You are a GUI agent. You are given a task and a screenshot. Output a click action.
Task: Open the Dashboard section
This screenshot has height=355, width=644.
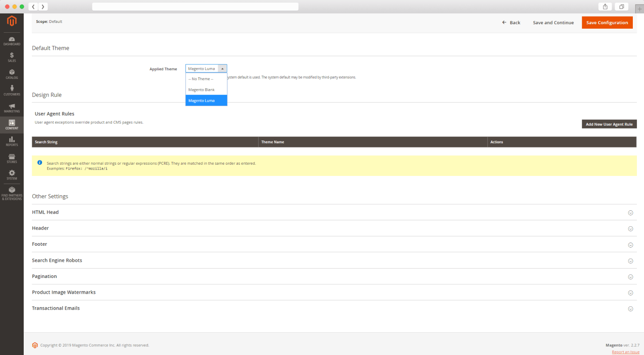point(12,41)
